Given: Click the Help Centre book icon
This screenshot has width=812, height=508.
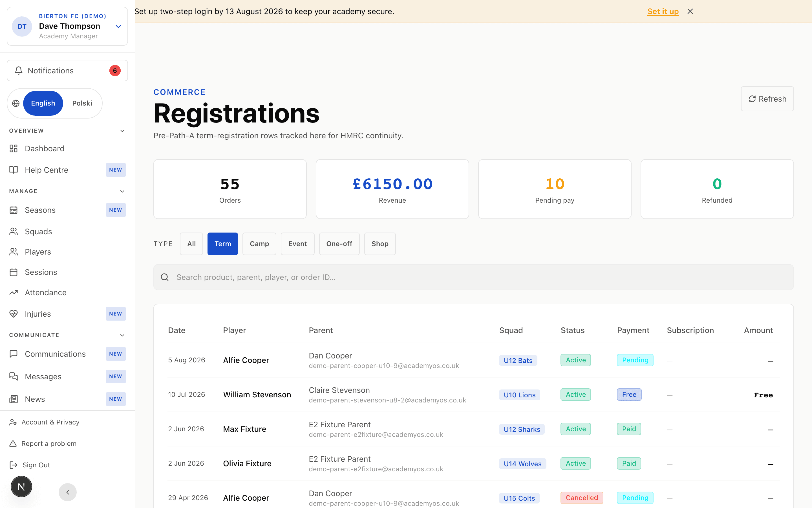Looking at the screenshot, I should pyautogui.click(x=14, y=170).
